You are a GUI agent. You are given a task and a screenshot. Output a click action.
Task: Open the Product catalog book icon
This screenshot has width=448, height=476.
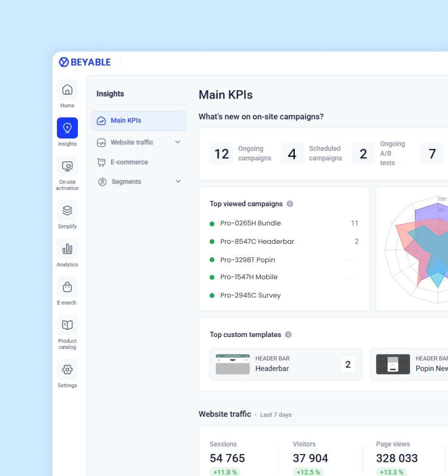click(x=67, y=325)
